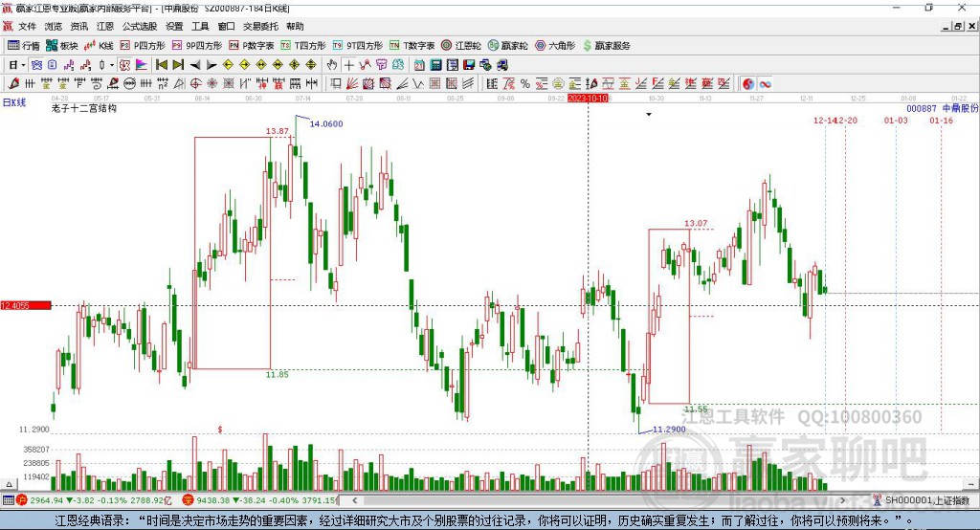Launch the 江恩轮 Gann wheel
Image resolution: width=980 pixels, height=530 pixels.
[461, 46]
